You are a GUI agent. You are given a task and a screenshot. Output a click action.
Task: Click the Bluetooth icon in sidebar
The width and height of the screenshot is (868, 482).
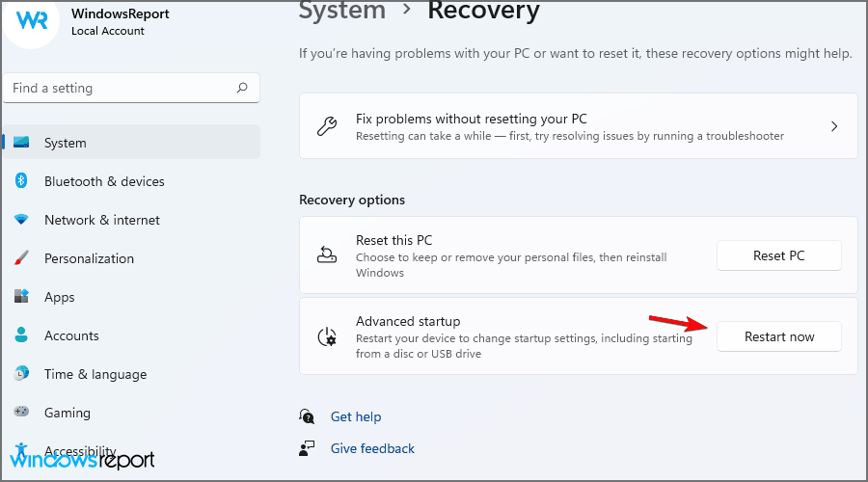21,180
